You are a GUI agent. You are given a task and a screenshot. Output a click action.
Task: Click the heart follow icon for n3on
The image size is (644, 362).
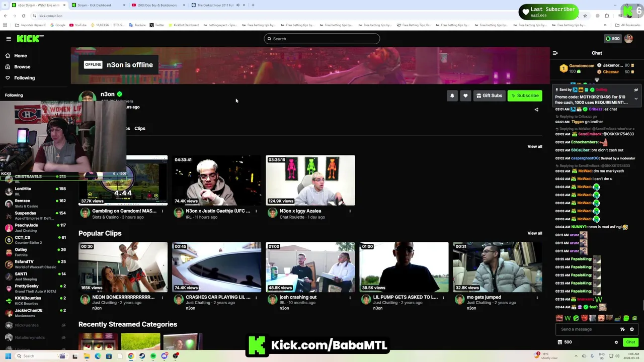(x=465, y=96)
